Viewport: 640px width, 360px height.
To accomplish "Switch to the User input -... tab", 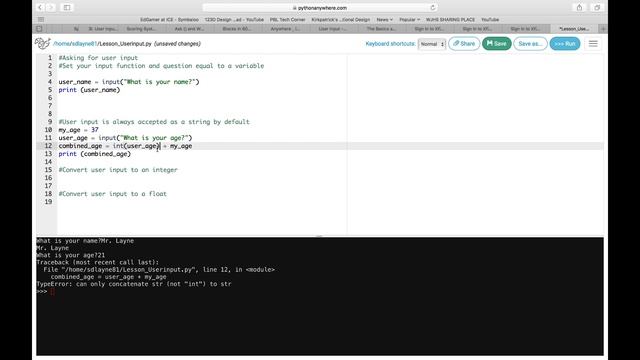I will coord(332,29).
